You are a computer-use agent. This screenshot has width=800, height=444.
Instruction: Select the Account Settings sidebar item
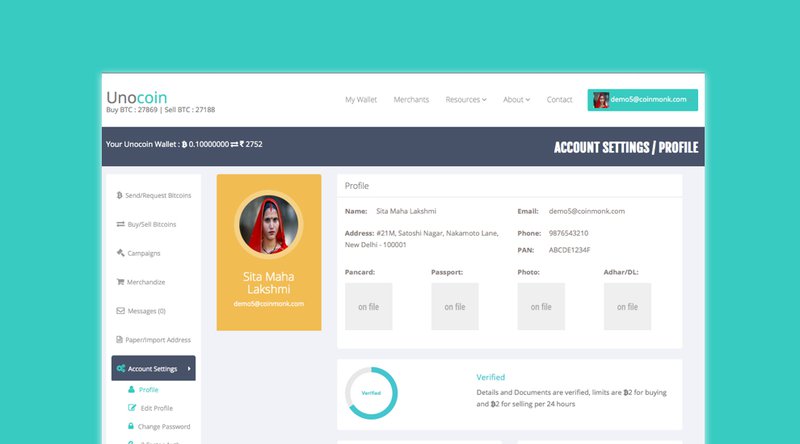(x=154, y=368)
